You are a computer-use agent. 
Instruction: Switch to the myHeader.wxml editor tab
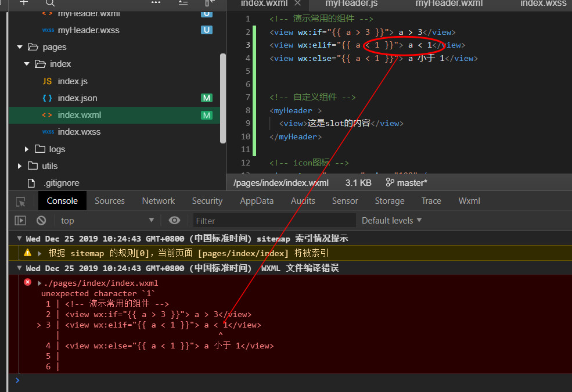coord(449,3)
